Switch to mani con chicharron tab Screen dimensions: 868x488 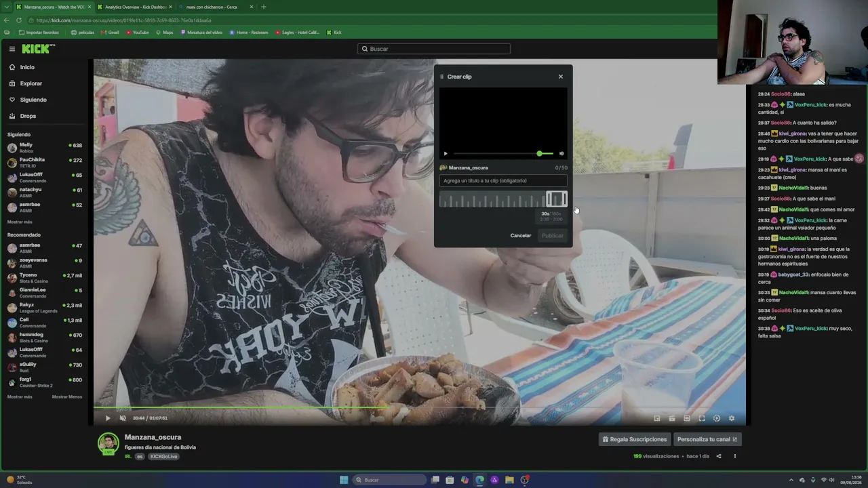216,7
